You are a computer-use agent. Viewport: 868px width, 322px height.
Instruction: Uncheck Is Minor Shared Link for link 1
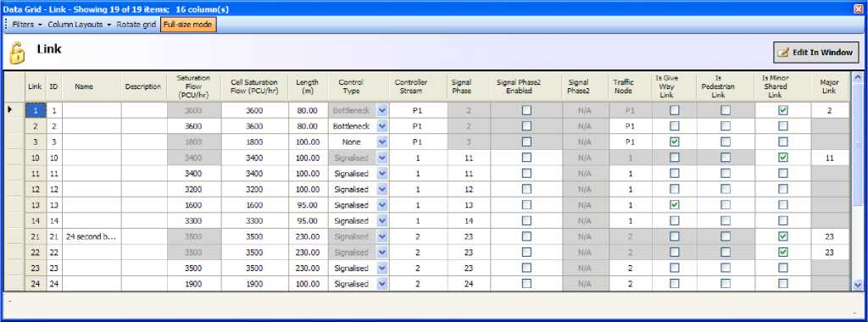[x=782, y=111]
